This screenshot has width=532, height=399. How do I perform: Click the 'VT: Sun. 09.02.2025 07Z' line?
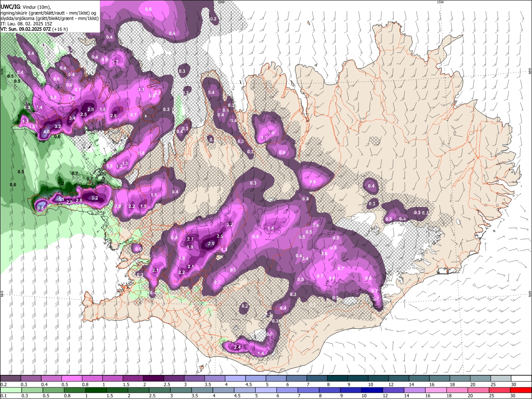coord(26,29)
